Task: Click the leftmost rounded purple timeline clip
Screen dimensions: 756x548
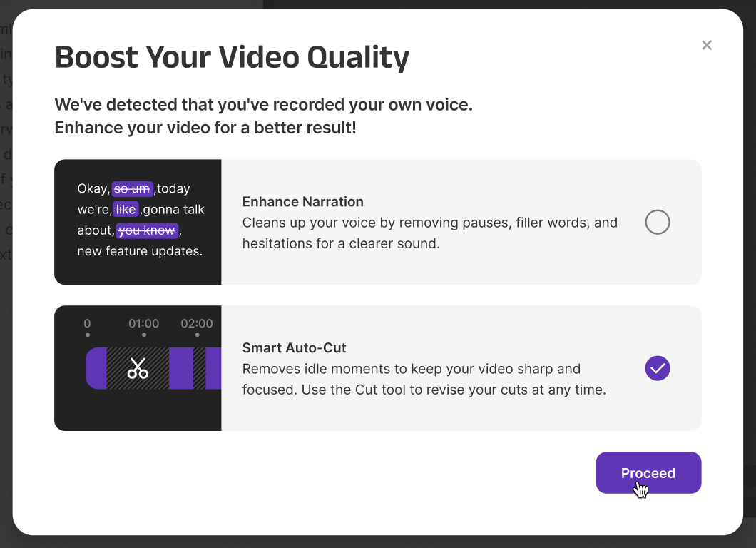Action: tap(96, 368)
